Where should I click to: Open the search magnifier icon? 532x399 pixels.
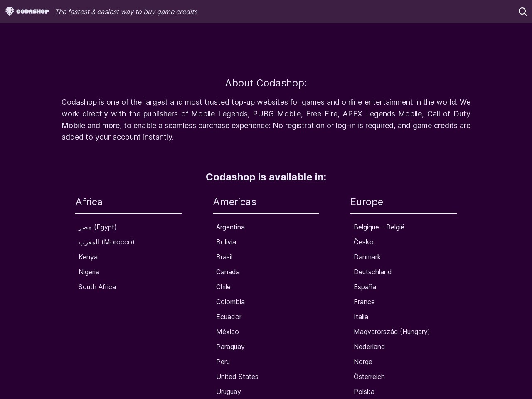click(523, 12)
